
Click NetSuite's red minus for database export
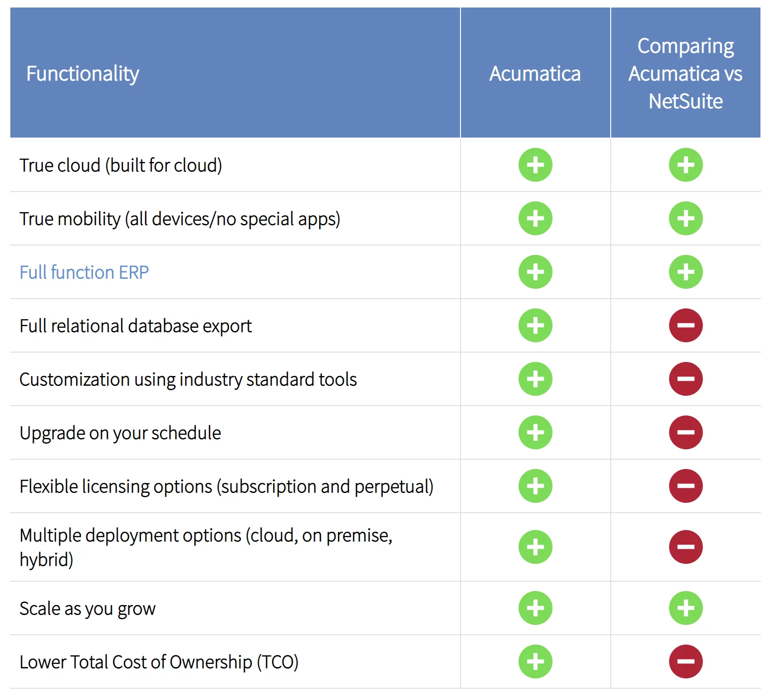(685, 325)
